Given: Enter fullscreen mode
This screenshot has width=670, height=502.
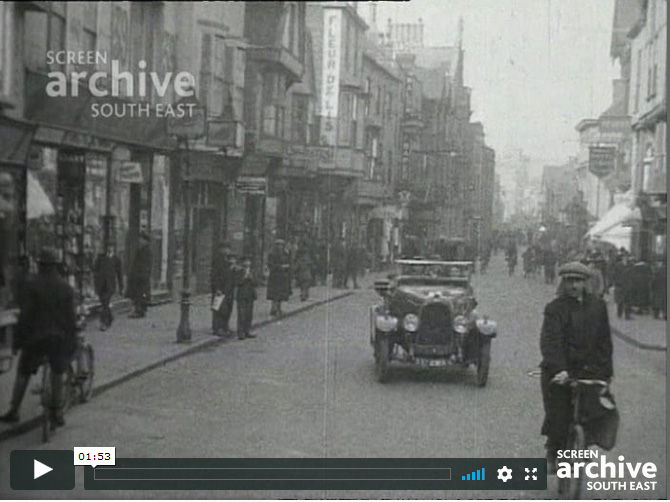Looking at the screenshot, I should pyautogui.click(x=531, y=474).
